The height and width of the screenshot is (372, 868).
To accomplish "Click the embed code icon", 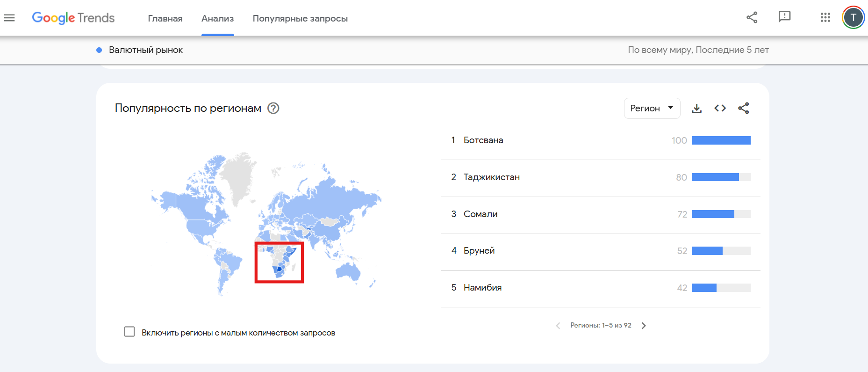I will click(720, 109).
